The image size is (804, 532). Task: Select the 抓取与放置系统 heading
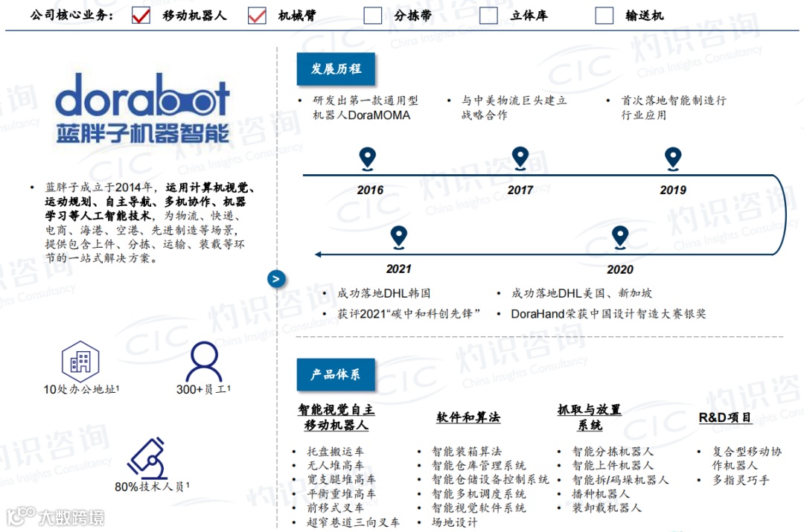coord(590,417)
